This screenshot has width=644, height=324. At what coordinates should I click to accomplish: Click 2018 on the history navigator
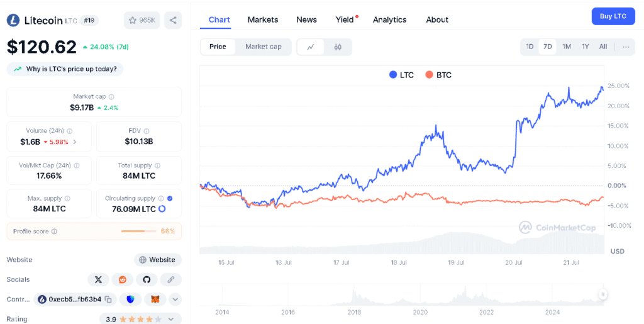click(x=354, y=312)
